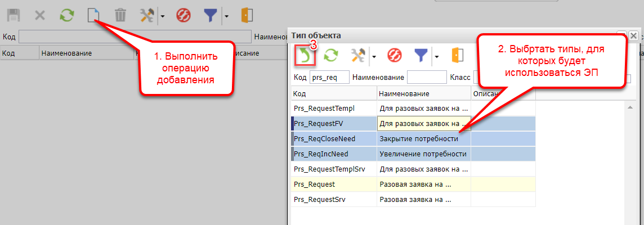Expand the main toolbar tools dropdown arrow
The width and height of the screenshot is (644, 225).
pyautogui.click(x=163, y=16)
